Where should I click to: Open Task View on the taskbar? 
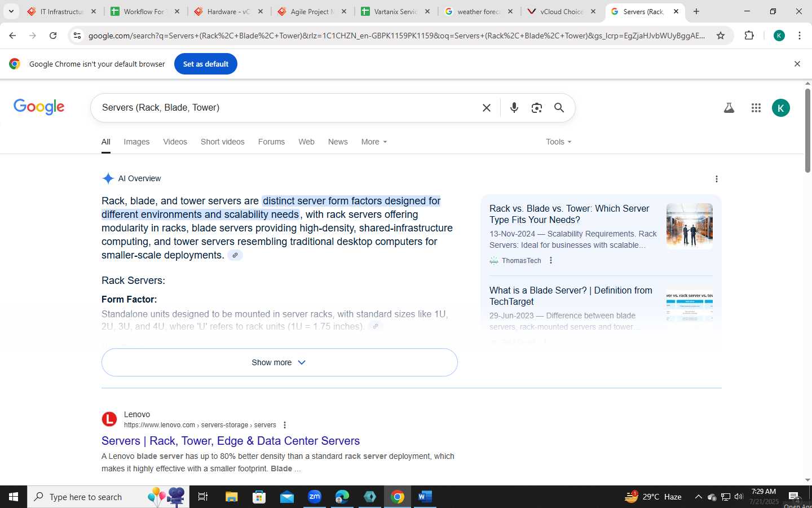tap(203, 497)
